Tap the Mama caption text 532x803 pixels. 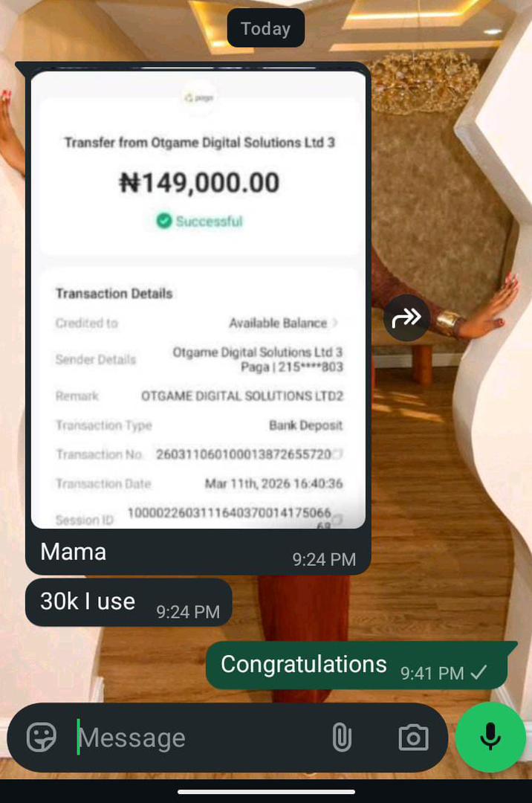tap(73, 552)
